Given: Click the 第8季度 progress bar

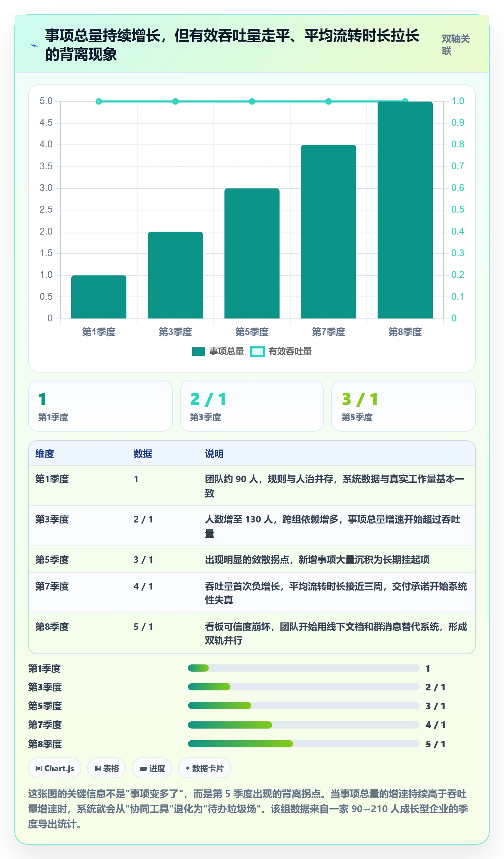Looking at the screenshot, I should coord(304,744).
